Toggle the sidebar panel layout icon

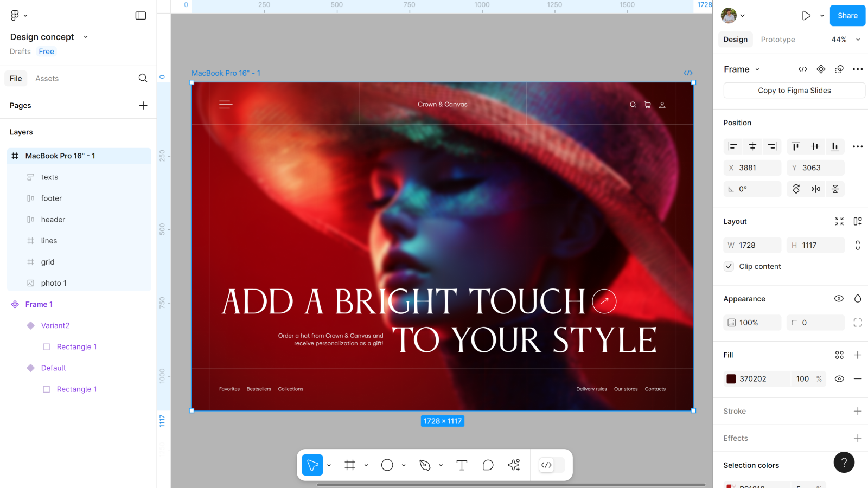[x=141, y=16]
